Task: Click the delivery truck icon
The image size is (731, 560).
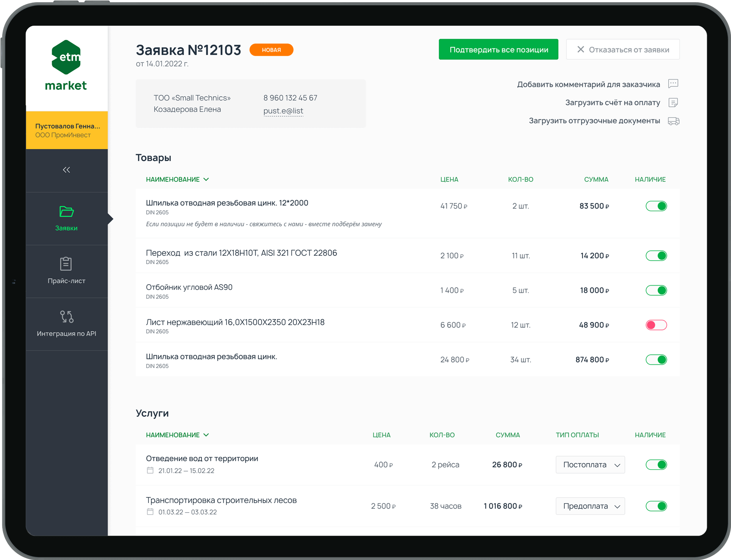Action: click(673, 121)
